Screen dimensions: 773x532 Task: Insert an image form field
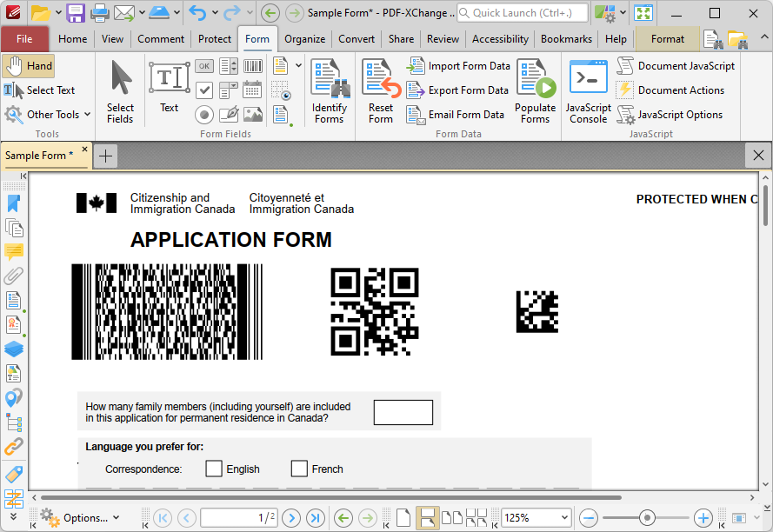252,115
